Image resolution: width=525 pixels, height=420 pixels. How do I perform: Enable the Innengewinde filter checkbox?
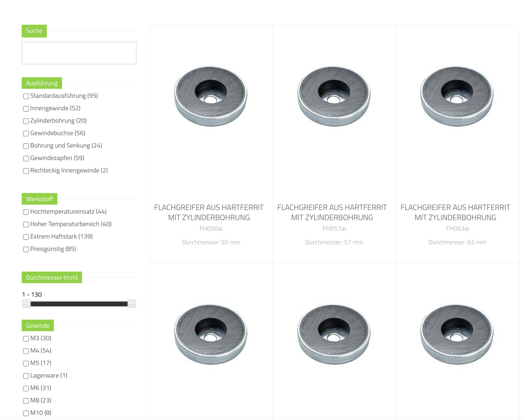tap(26, 109)
